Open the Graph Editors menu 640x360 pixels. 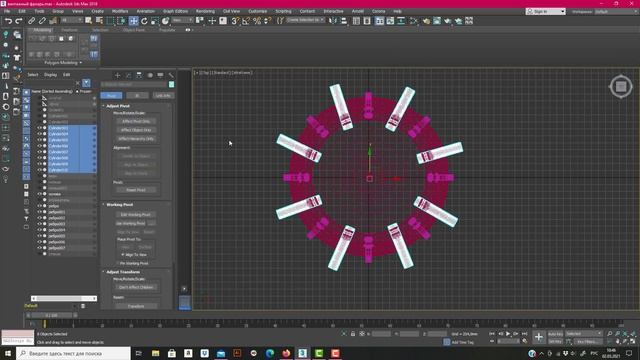pos(176,11)
